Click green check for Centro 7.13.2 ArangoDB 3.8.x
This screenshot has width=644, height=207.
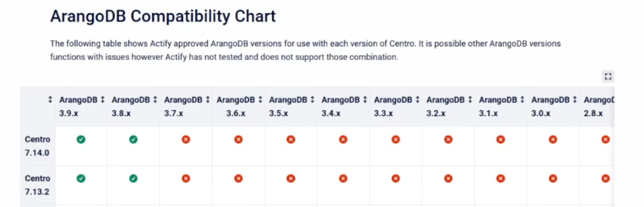(x=133, y=178)
